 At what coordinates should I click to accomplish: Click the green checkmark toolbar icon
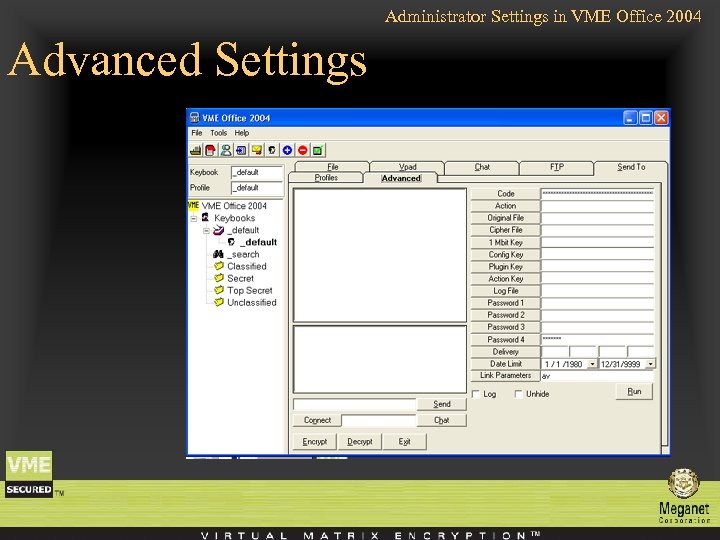click(x=318, y=150)
